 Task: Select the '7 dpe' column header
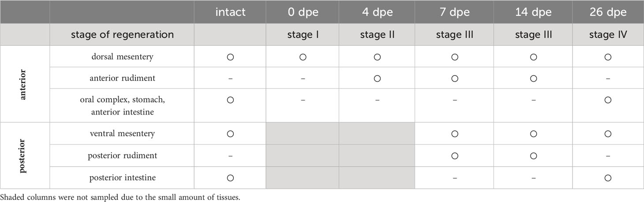pos(454,12)
